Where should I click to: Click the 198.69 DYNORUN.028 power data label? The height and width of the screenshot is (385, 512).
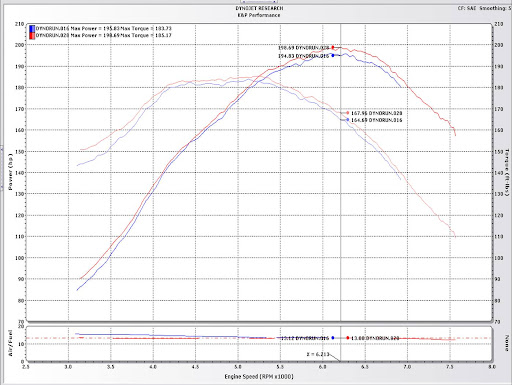(303, 48)
